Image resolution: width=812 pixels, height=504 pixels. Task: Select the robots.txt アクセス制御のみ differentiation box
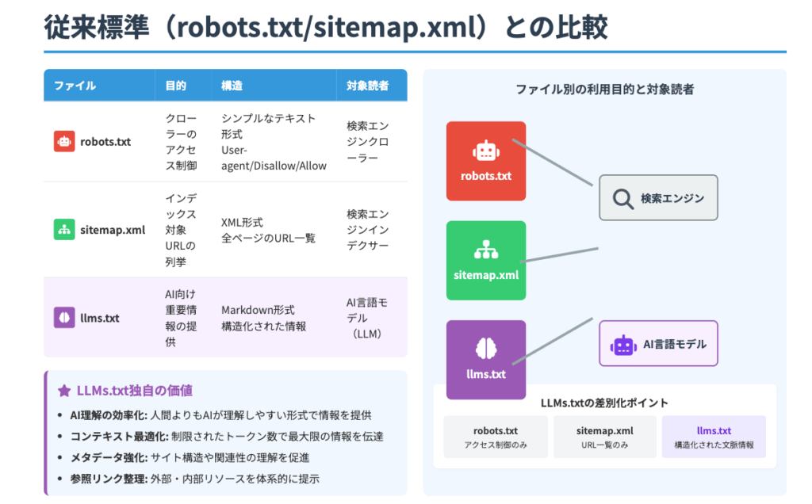pos(495,437)
